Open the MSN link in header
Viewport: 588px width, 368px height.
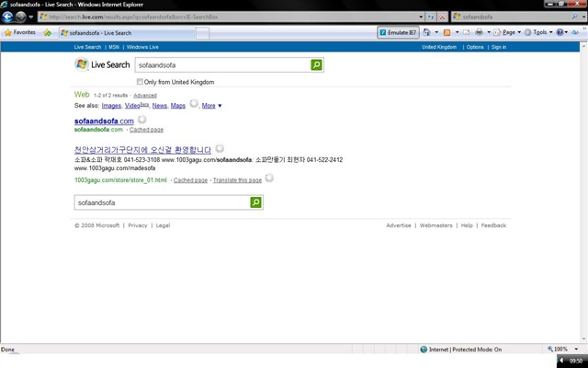point(114,47)
